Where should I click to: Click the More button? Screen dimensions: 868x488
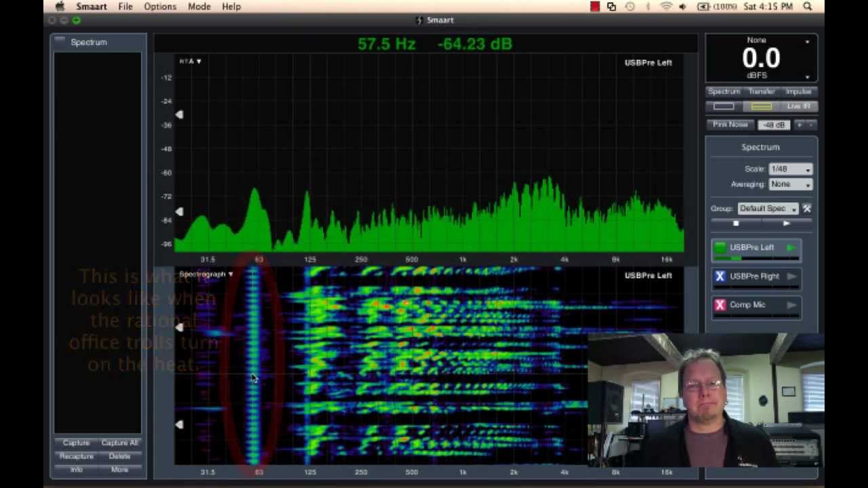point(119,470)
